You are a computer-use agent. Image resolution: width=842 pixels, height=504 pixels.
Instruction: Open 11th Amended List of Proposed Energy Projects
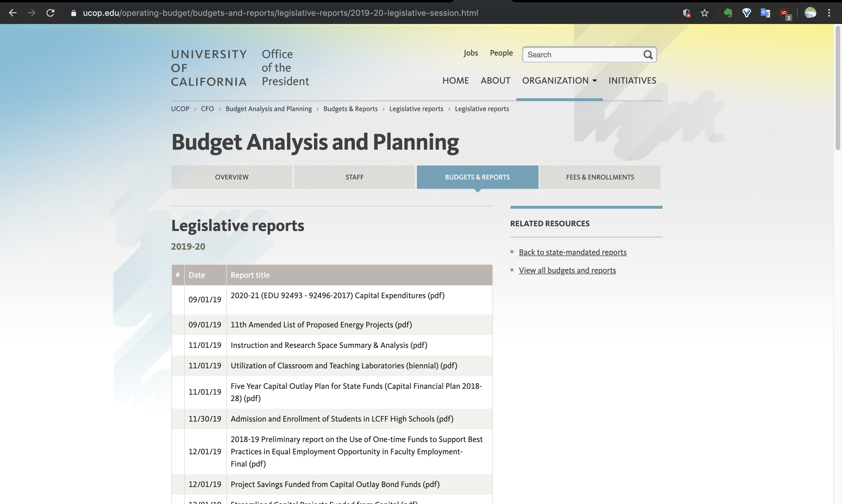point(321,325)
